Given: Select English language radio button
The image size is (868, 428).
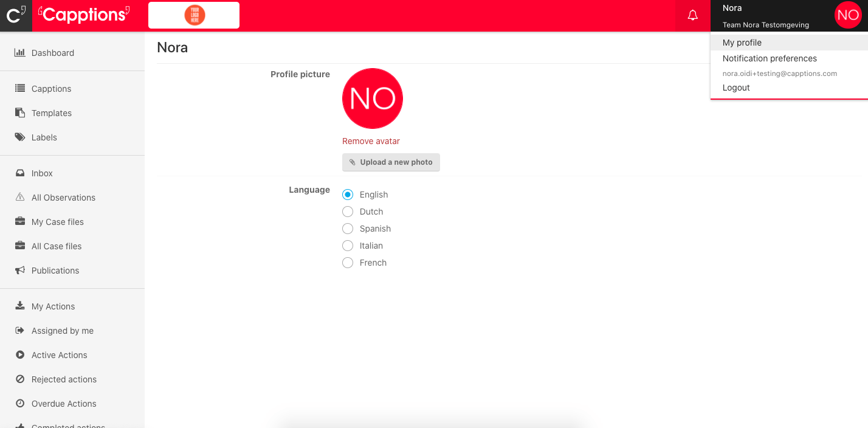Looking at the screenshot, I should (348, 195).
